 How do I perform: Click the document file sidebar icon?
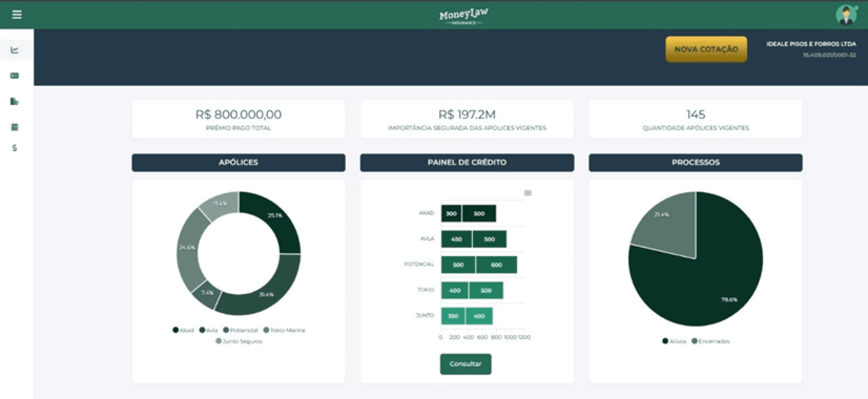(x=14, y=101)
